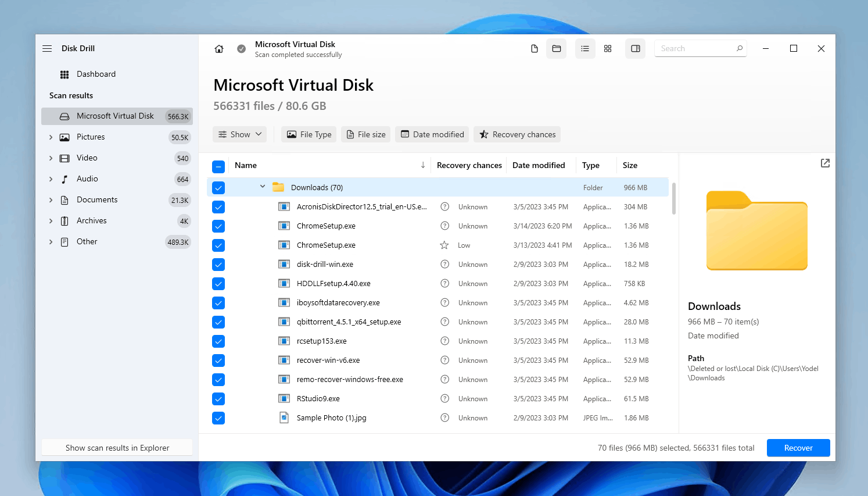868x496 pixels.
Task: Click the star icon for Low recovery chance
Action: coord(444,245)
